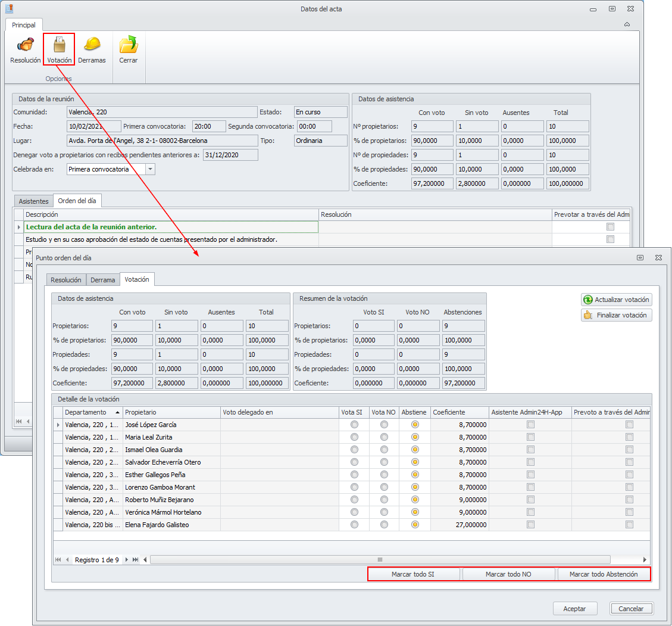Image resolution: width=672 pixels, height=626 pixels.
Task: Open the Celebrada en dropdown
Action: [150, 169]
